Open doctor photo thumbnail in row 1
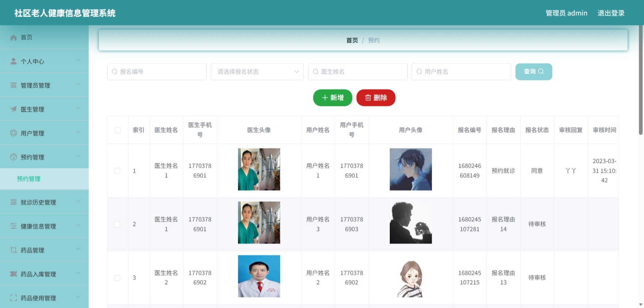This screenshot has width=644, height=308. [x=259, y=169]
